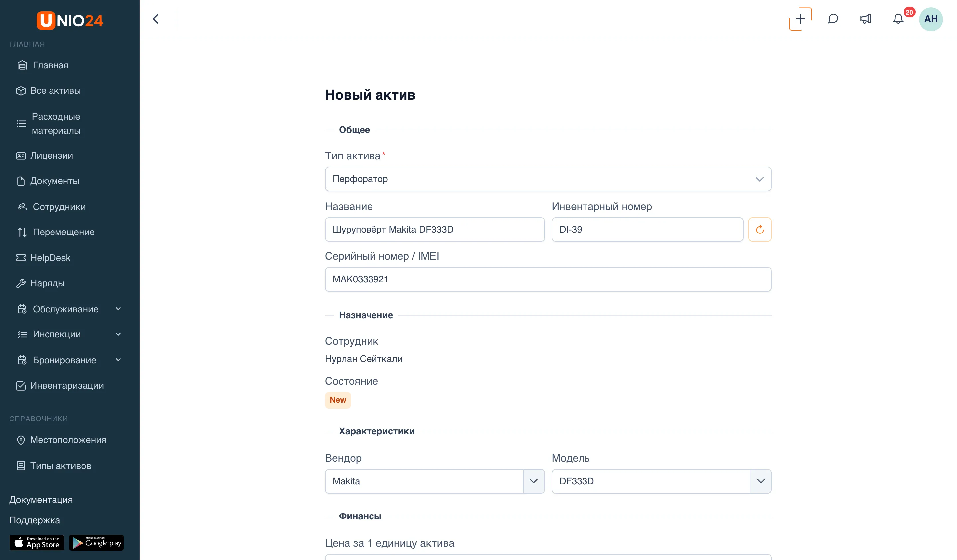Open the Поддержка link
The width and height of the screenshot is (957, 560).
click(x=35, y=520)
